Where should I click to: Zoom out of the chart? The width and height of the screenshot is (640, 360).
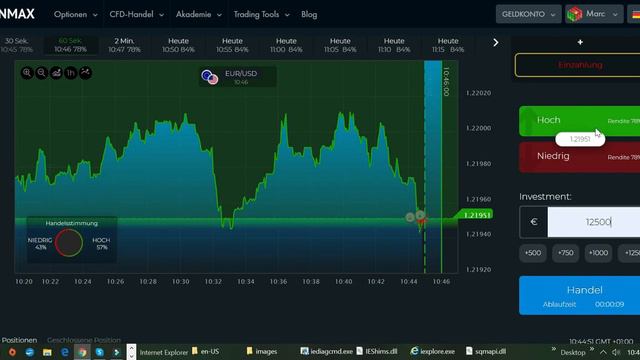point(42,73)
